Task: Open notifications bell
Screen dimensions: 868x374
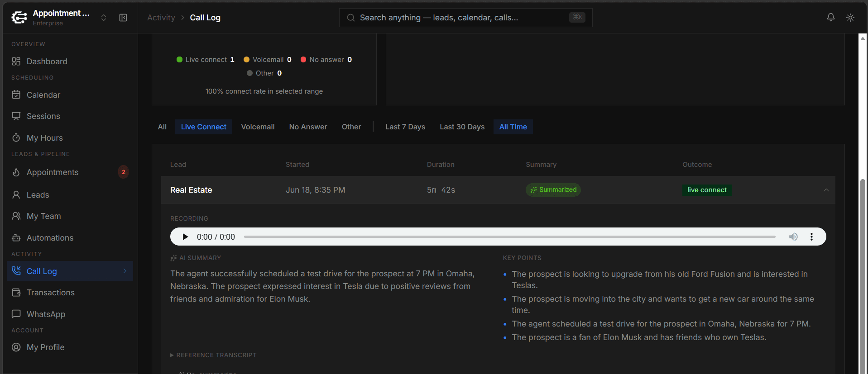Action: point(831,17)
